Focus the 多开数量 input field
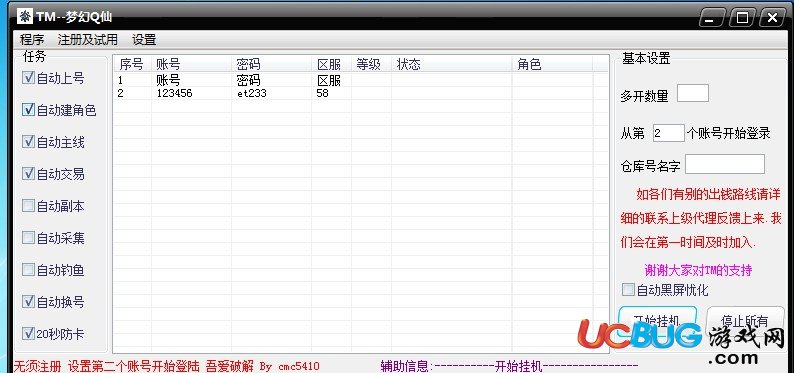The width and height of the screenshot is (794, 373). click(693, 94)
